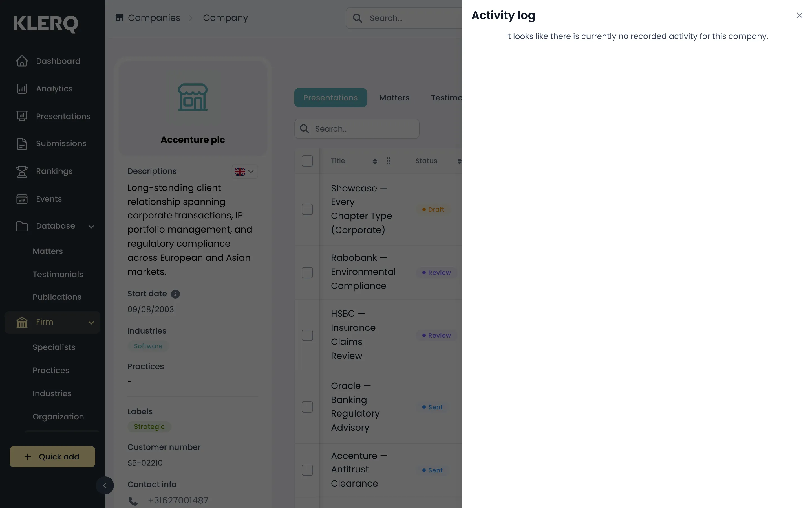The height and width of the screenshot is (508, 812).
Task: Open the Dashboard home icon
Action: pos(22,61)
